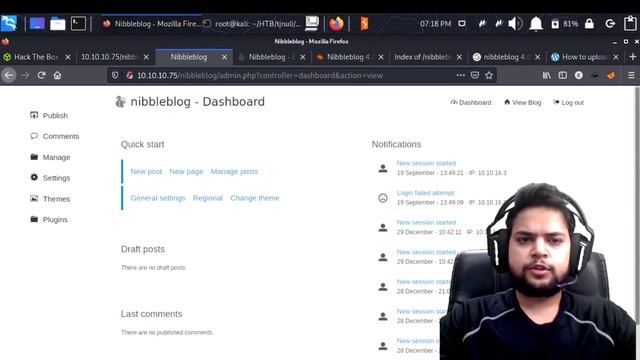Viewport: 640px width, 360px height.
Task: Open the clipboard manager in the panel
Action: pos(630,23)
